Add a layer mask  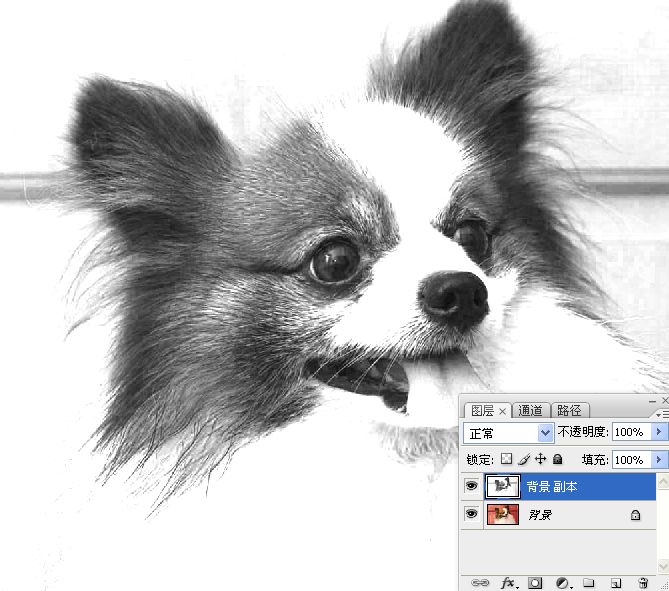[535, 583]
